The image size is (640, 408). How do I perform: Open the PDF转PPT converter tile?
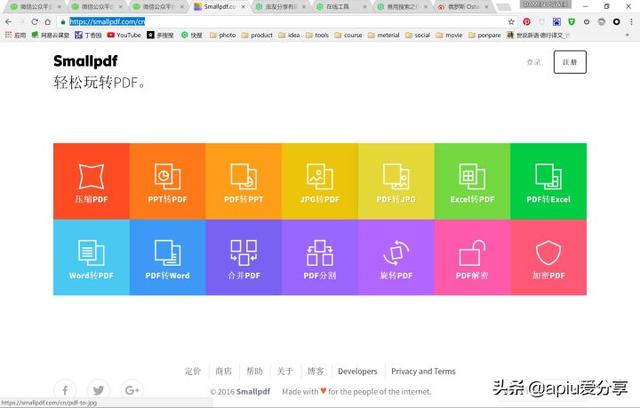(244, 181)
